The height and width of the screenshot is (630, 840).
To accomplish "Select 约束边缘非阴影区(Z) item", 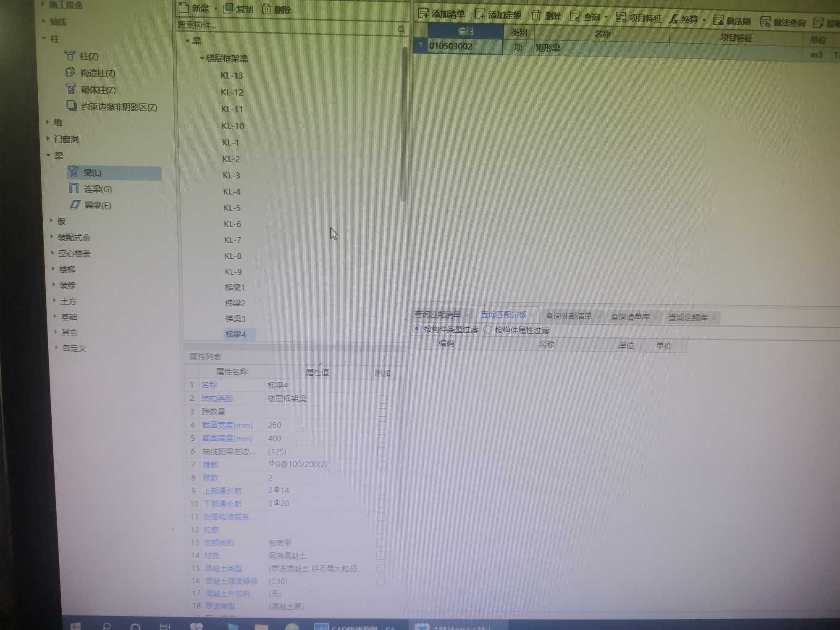I will click(112, 107).
